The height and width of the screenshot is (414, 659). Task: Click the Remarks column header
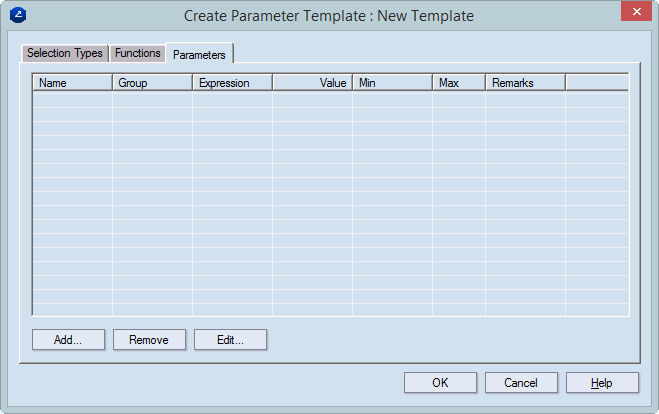click(x=525, y=83)
